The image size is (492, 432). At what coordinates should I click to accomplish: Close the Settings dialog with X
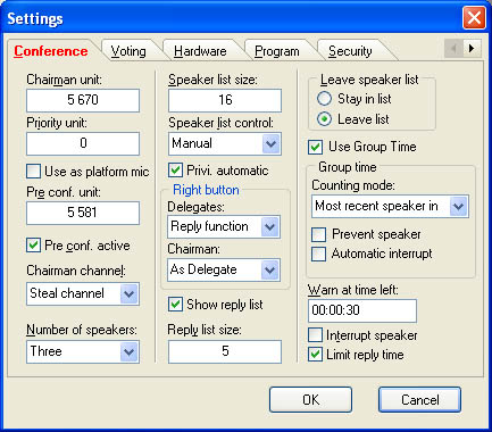(474, 18)
